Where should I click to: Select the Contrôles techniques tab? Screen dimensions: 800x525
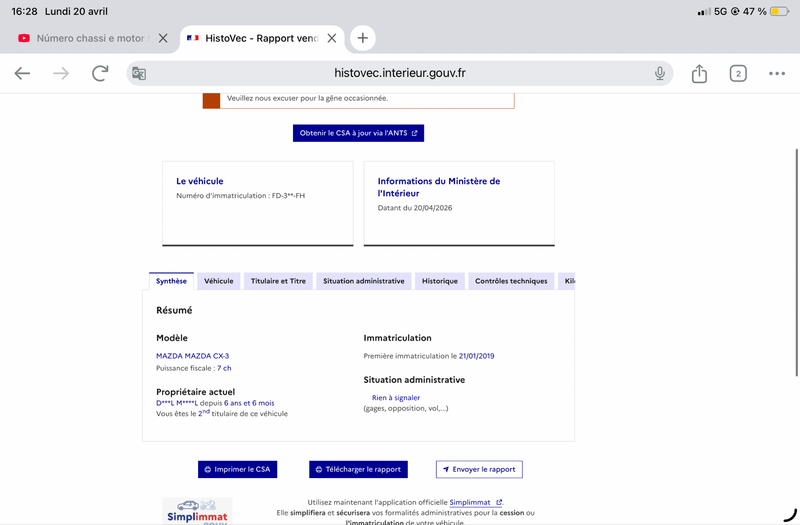[511, 281]
